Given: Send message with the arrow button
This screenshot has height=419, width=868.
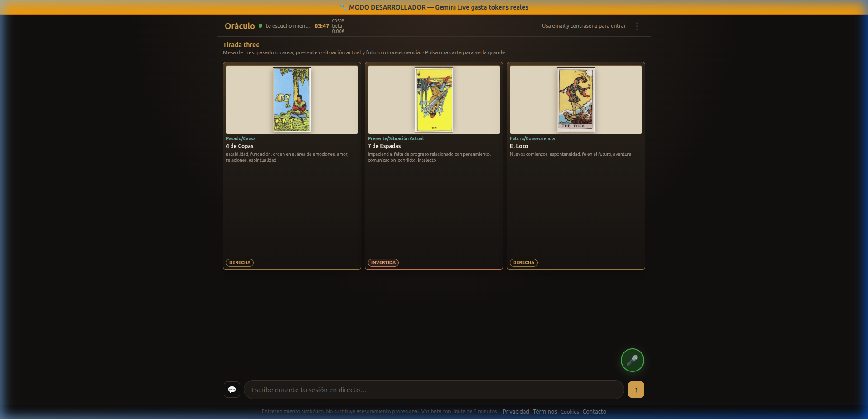Looking at the screenshot, I should coord(636,390).
